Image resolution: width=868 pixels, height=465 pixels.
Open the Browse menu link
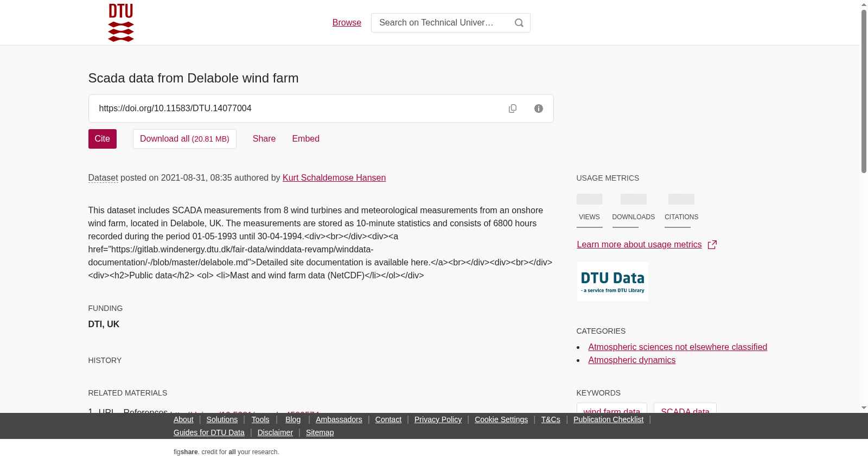(x=347, y=23)
